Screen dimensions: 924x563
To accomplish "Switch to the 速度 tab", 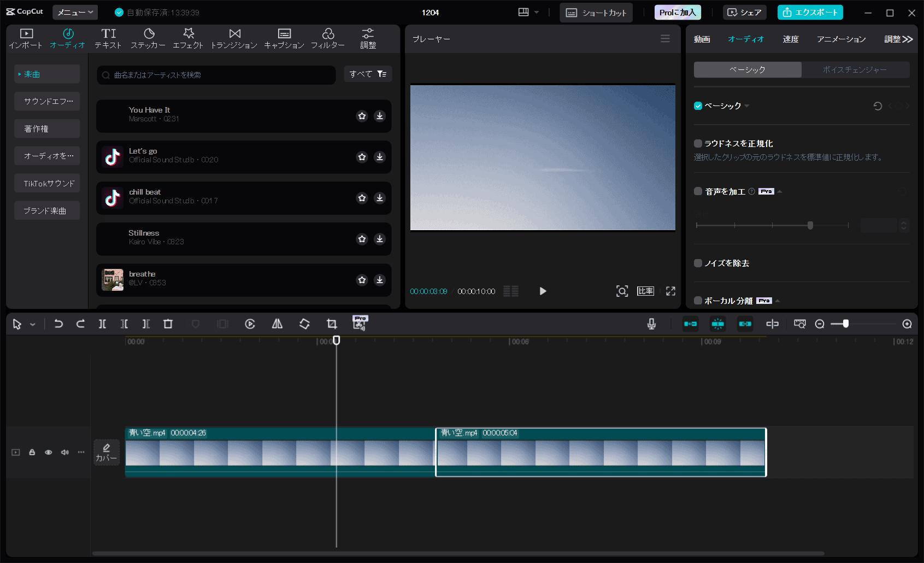I will click(x=790, y=39).
